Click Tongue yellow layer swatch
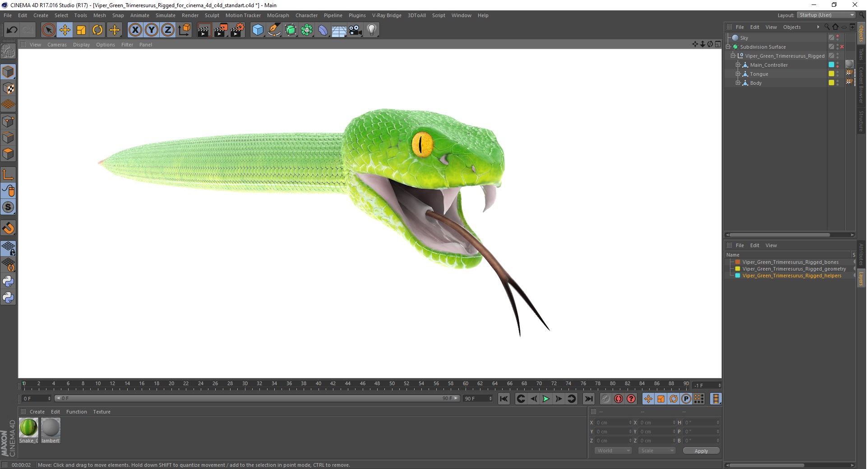This screenshot has height=469, width=868. point(831,74)
